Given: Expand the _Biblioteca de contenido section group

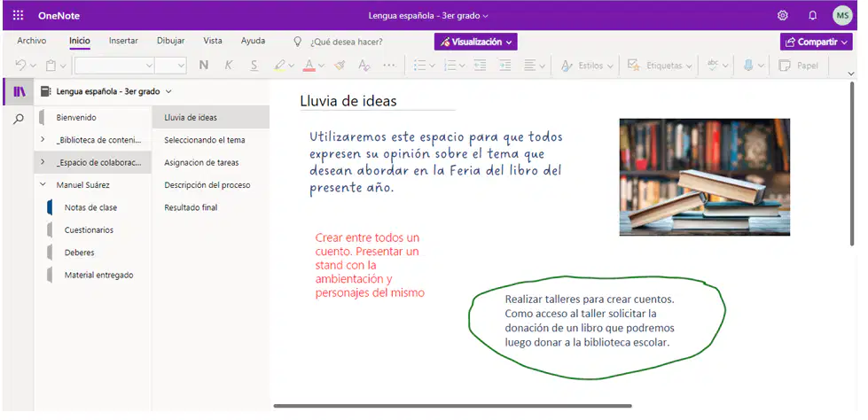Looking at the screenshot, I should tap(43, 140).
